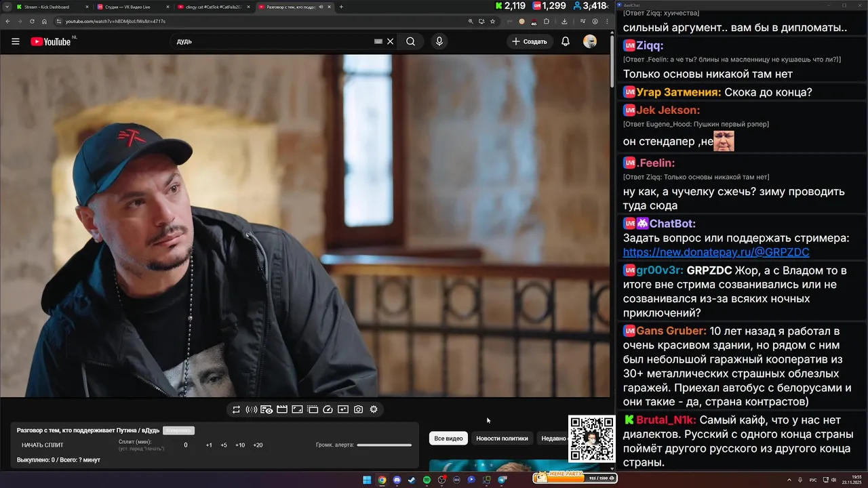Bookmark this page with the star
This screenshot has width=868, height=488.
(492, 21)
